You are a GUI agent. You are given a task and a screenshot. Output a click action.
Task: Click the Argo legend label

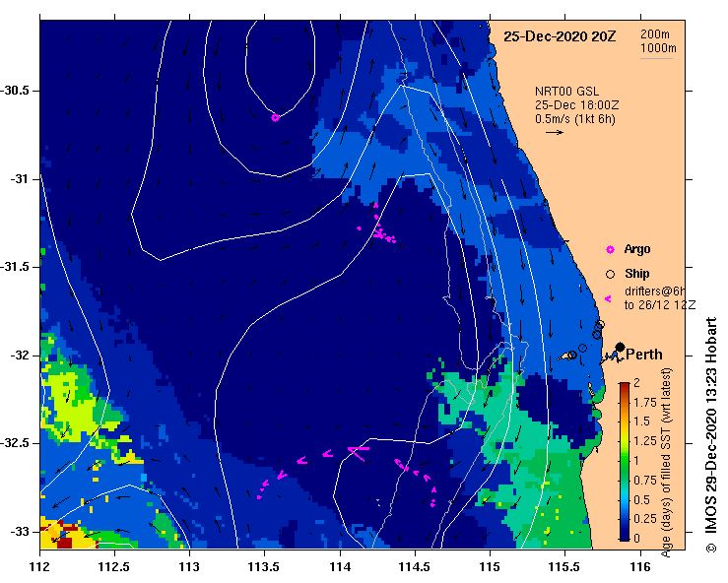coord(637,249)
